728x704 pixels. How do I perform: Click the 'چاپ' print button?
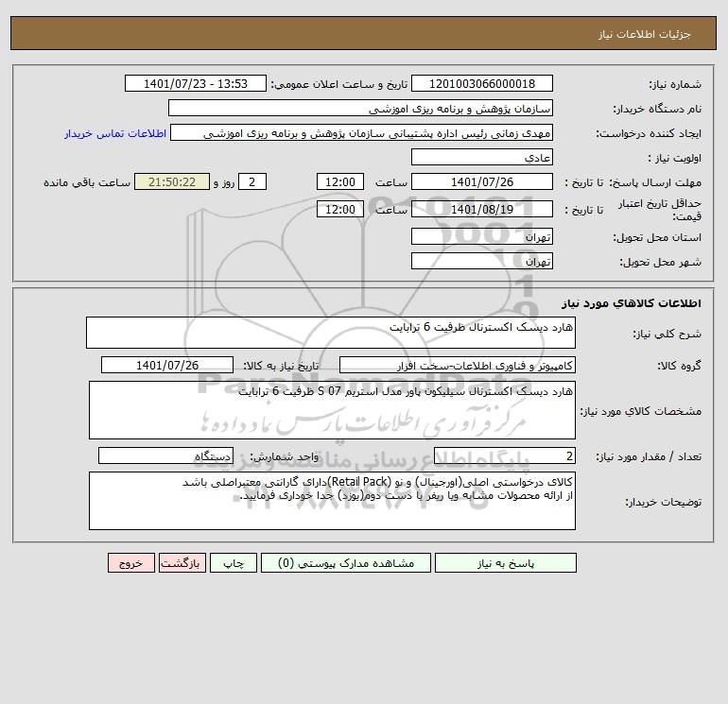point(234,563)
